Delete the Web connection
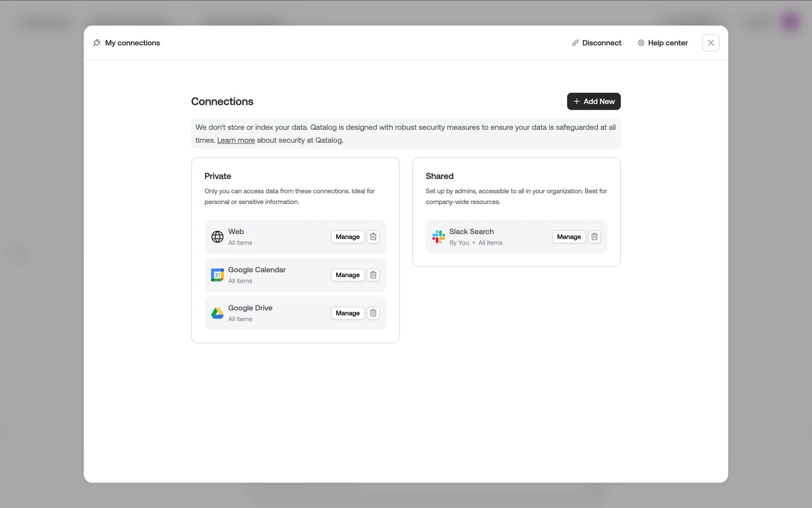This screenshot has width=812, height=508. (x=373, y=237)
